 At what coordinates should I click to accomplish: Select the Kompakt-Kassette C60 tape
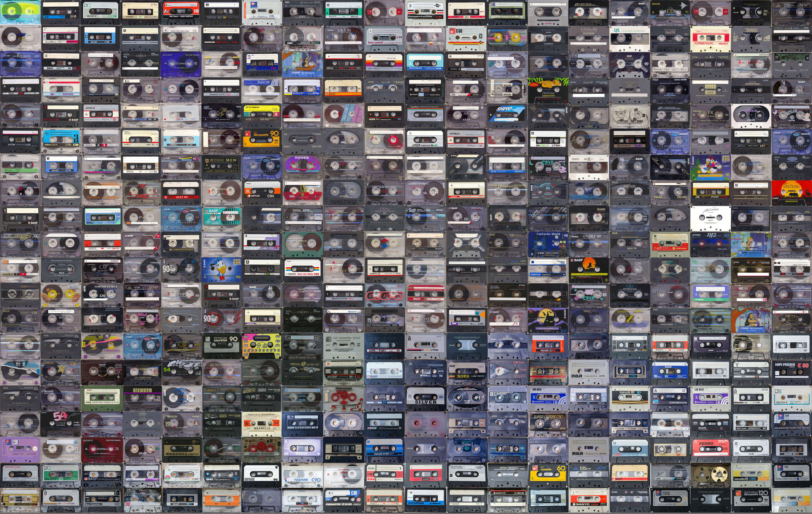click(x=426, y=13)
